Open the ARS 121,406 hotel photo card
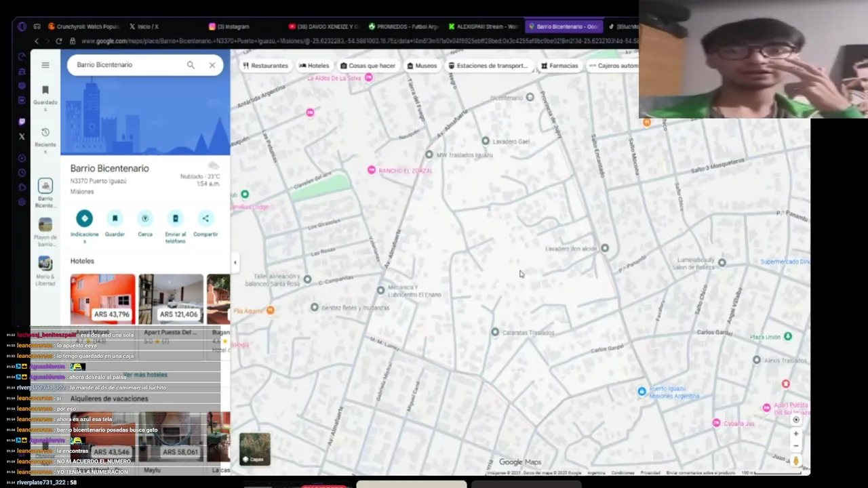Screen dimensions: 868x488 tap(171, 299)
